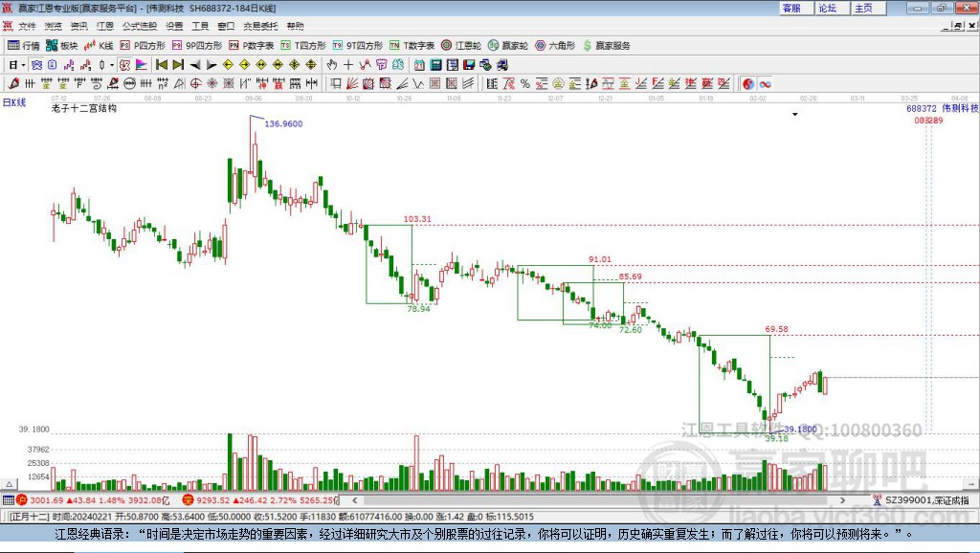Click the up triangle button at volume panel
The image size is (980, 553).
9,484
